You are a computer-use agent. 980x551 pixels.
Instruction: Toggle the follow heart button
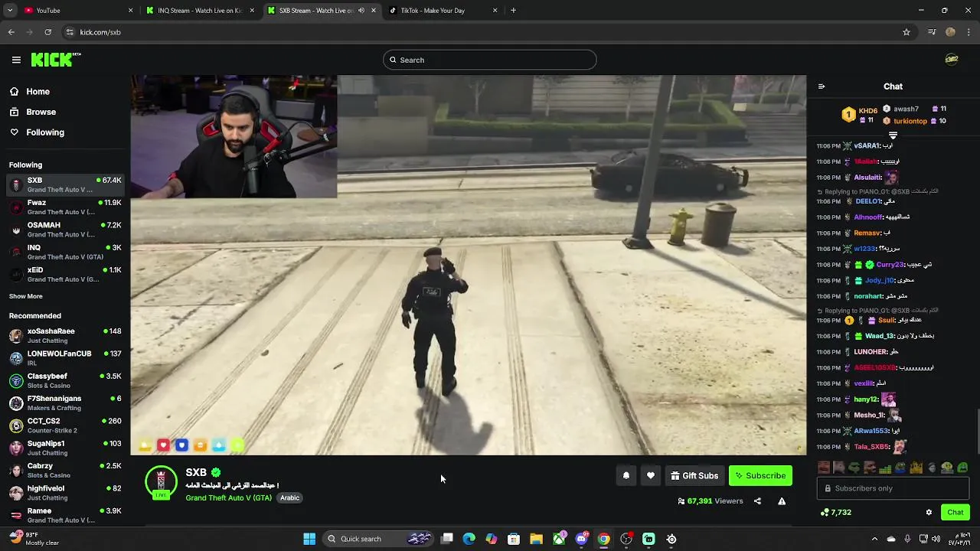tap(651, 475)
